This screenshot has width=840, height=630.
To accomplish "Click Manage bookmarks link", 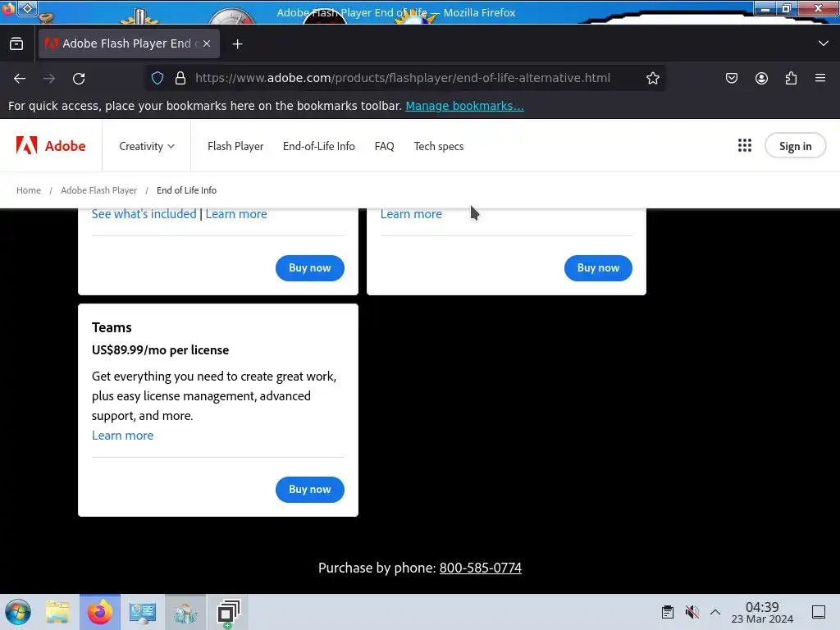I will pyautogui.click(x=464, y=106).
